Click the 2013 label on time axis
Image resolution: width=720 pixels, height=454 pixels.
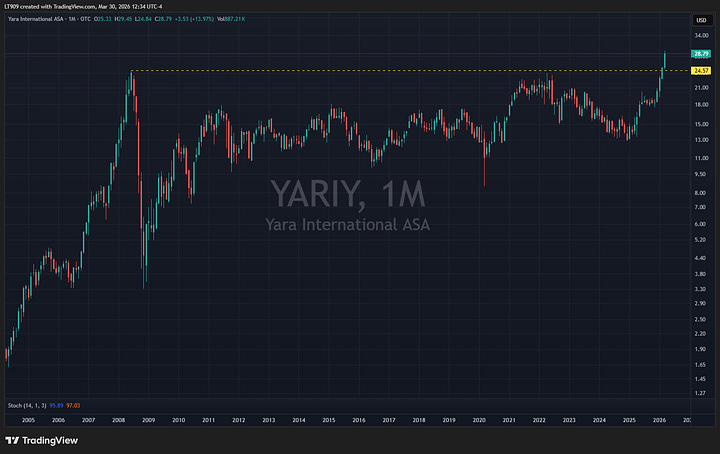click(269, 420)
